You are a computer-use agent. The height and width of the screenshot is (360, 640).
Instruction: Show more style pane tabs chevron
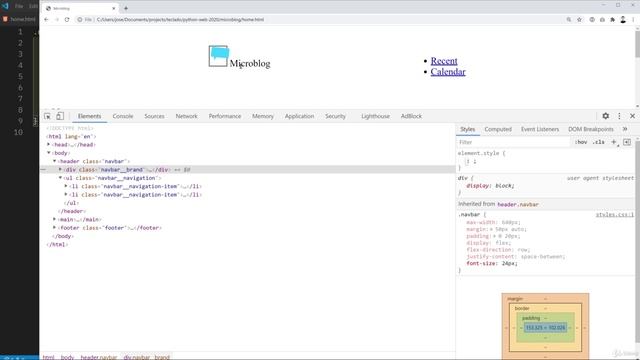(625, 129)
